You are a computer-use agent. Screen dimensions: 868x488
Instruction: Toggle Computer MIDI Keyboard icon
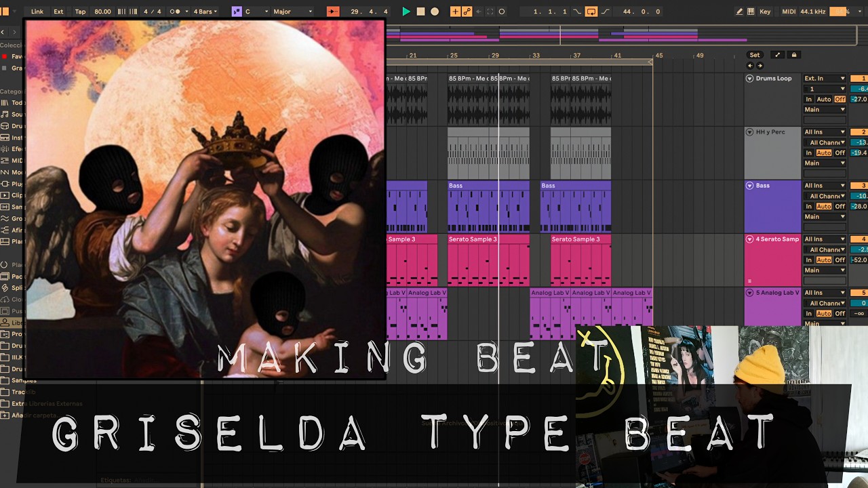751,12
